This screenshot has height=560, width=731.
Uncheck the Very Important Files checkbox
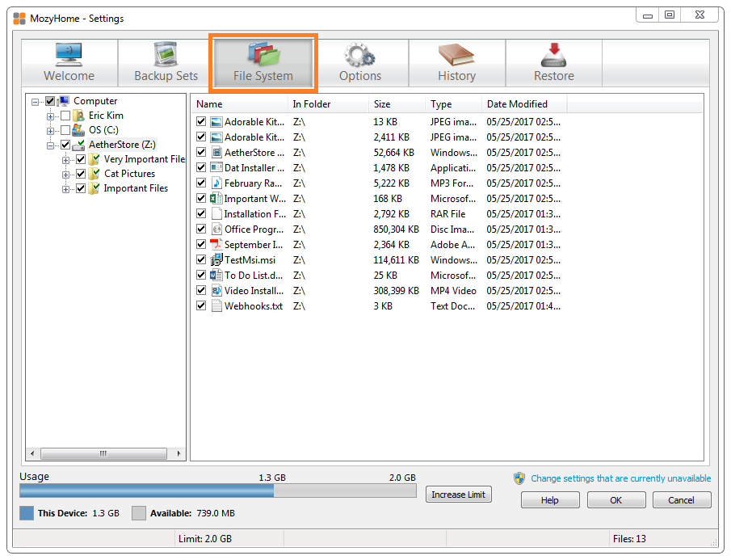[x=81, y=159]
